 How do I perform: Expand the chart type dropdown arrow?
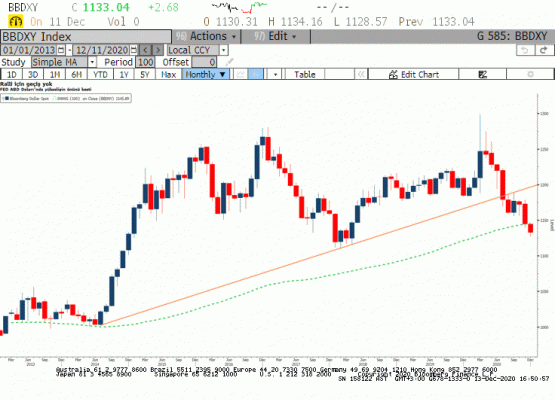(x=275, y=74)
